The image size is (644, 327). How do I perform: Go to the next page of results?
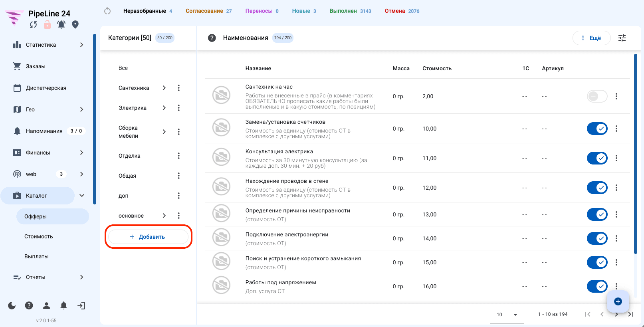[616, 314]
